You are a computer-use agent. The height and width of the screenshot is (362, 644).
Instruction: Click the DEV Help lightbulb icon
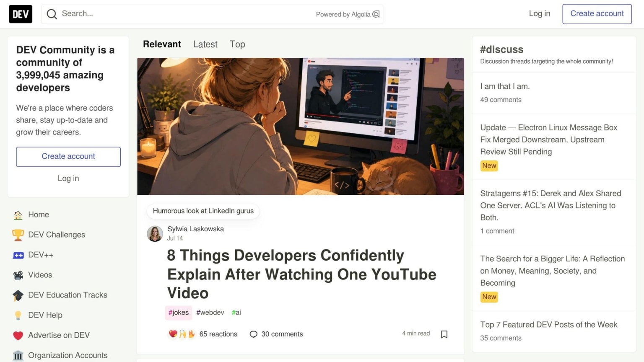point(18,315)
